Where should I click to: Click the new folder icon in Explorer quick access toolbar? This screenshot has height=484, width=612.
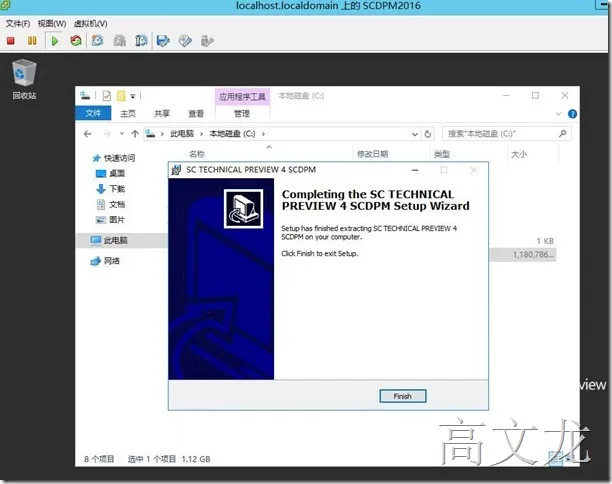121,96
